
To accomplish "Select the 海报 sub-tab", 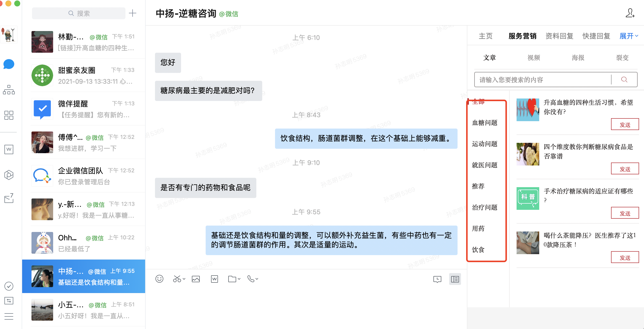I will (578, 58).
